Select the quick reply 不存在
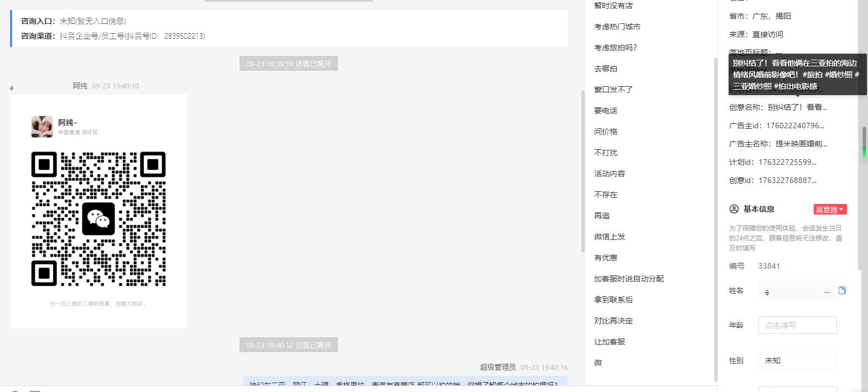Screen dimensions: 868x392 tap(605, 195)
